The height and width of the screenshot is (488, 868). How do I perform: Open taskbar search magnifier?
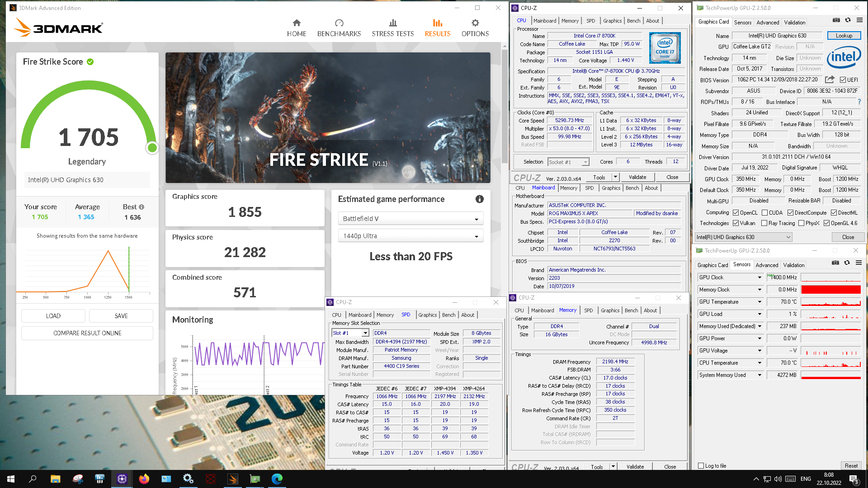point(33,479)
